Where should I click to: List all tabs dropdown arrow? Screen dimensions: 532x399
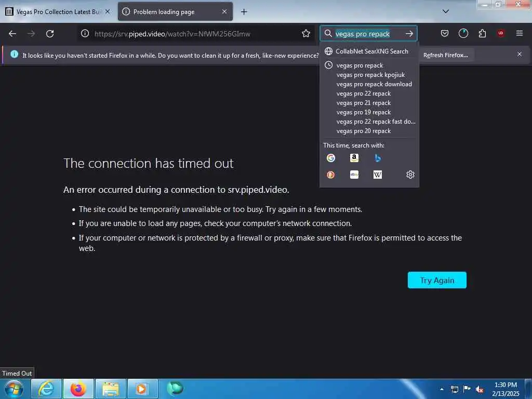point(446,11)
